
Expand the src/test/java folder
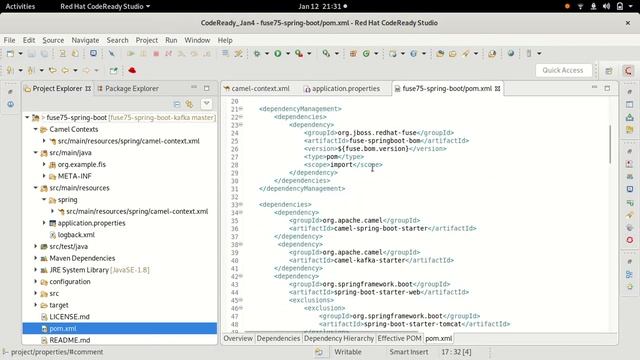pos(36,247)
